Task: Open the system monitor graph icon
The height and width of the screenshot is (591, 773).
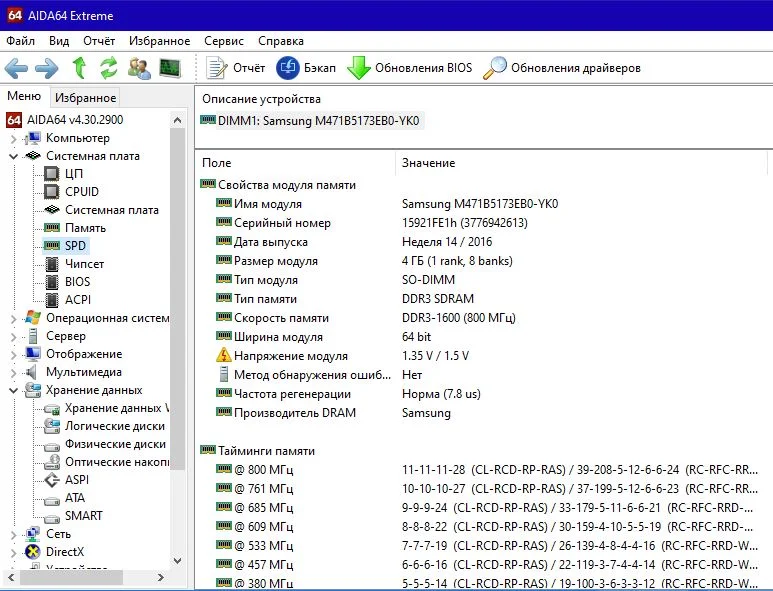Action: tap(170, 68)
